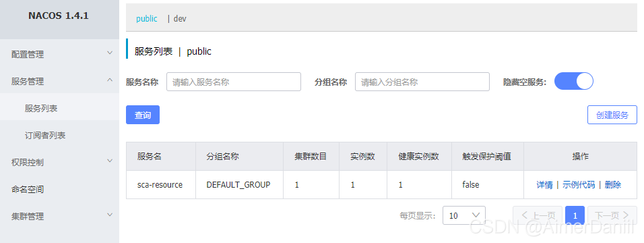This screenshot has width=644, height=243.
Task: Expand the 权限控制 menu chevron
Action: pos(110,161)
